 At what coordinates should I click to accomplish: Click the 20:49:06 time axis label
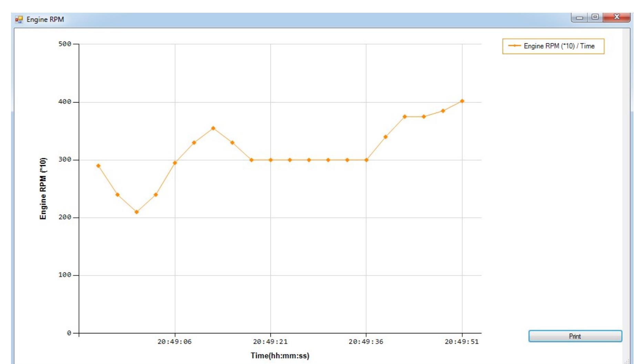coord(174,342)
